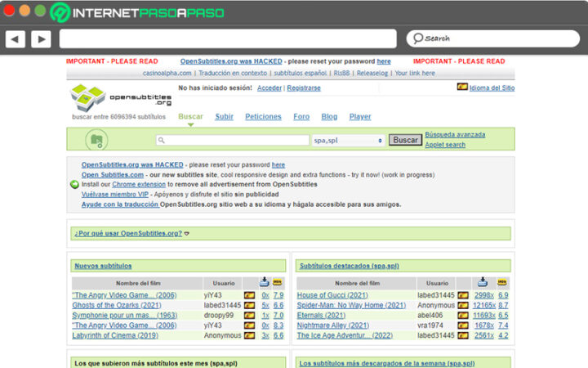This screenshot has width=588, height=368.
Task: Open the Búsqueda avanzada link
Action: pyautogui.click(x=455, y=134)
